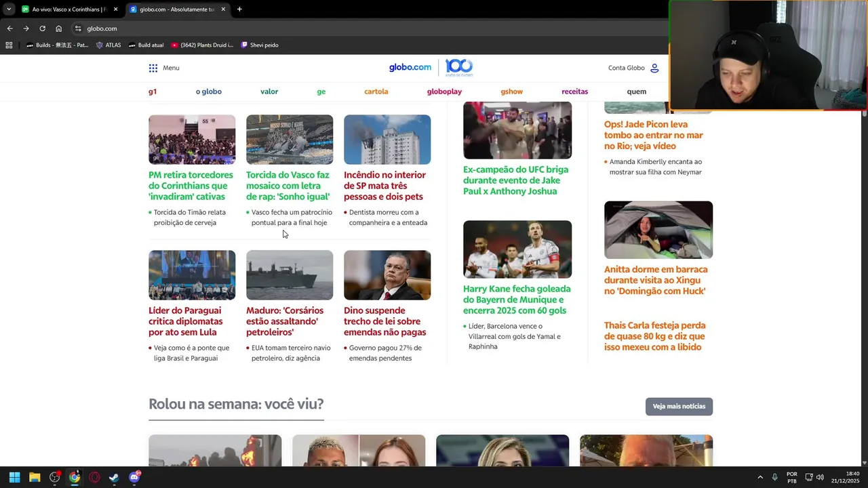Open File Explorer from taskbar
Screen dimensions: 868x488
(x=35, y=477)
